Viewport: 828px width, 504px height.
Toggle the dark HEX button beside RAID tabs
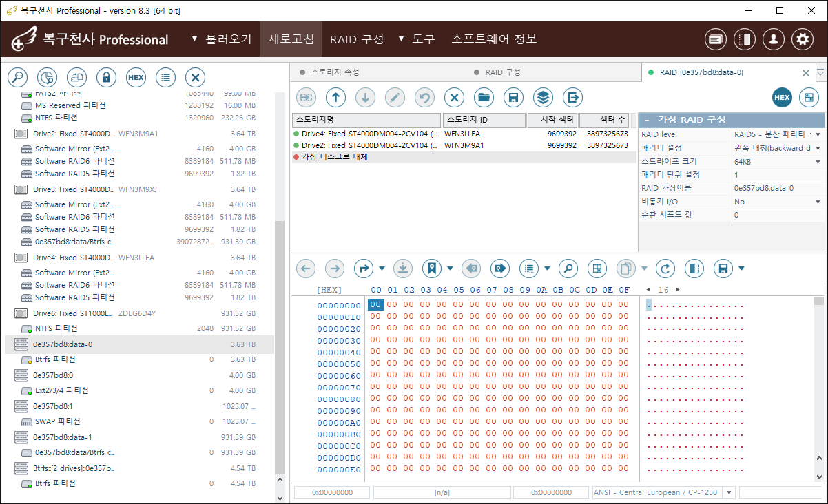pos(782,98)
